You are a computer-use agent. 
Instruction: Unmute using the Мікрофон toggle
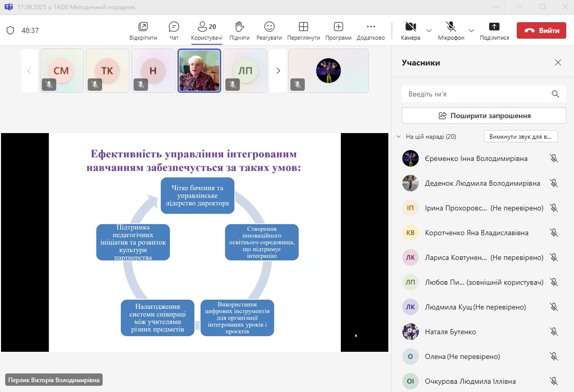(451, 31)
